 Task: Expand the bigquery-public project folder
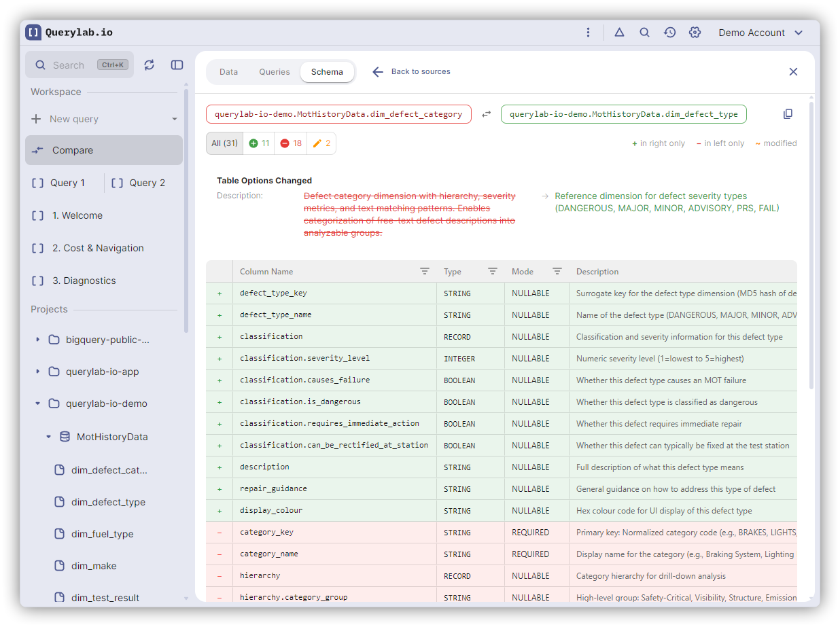click(x=38, y=340)
